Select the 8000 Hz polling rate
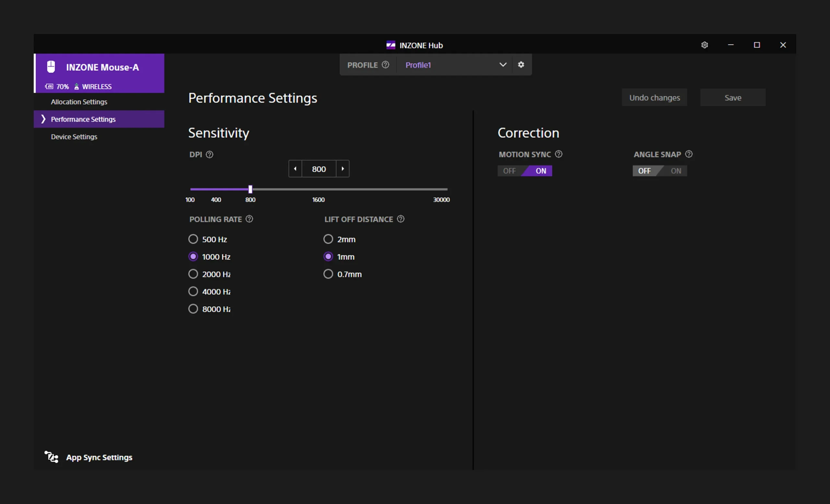The height and width of the screenshot is (504, 830). (193, 309)
